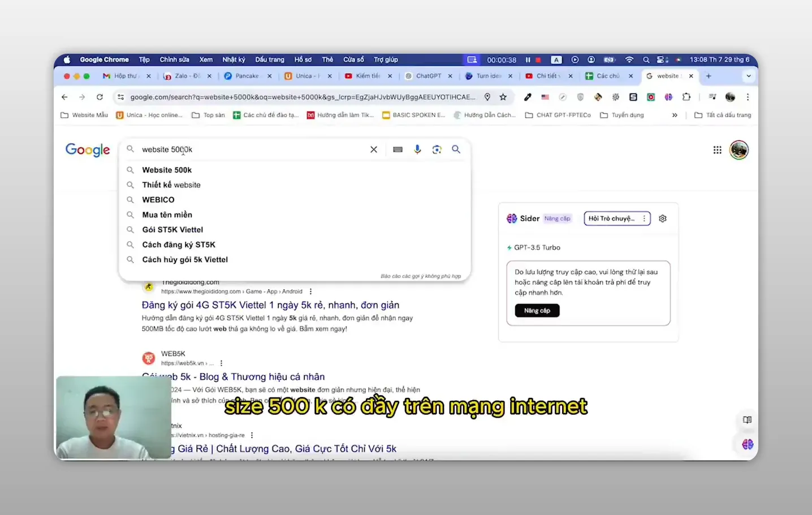Screen dimensions: 812x515
Task: Click the Wi-Fi status icon
Action: [x=629, y=59]
